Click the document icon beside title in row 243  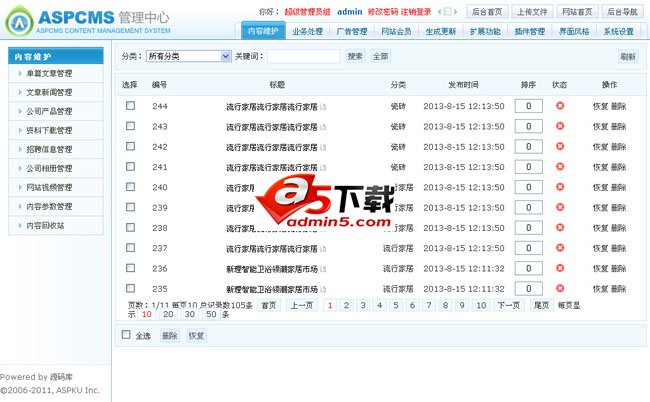[323, 127]
